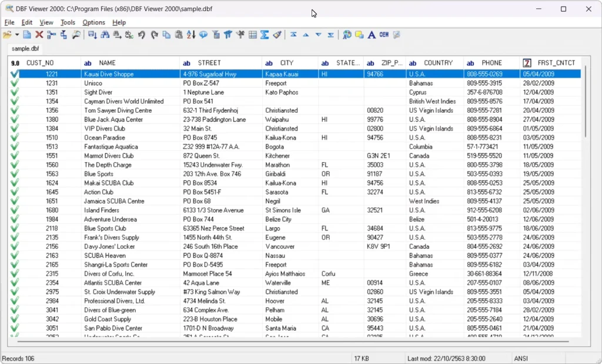Toggle check mark for The Depth Charge row
602x364 pixels.
tap(15, 165)
